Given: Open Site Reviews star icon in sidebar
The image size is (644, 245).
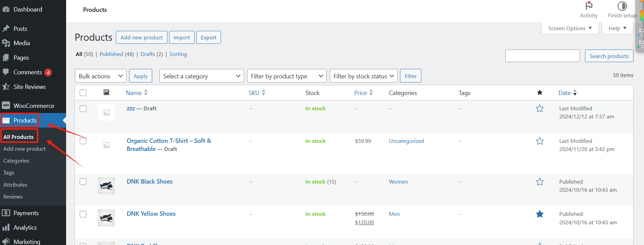Looking at the screenshot, I should tap(6, 87).
